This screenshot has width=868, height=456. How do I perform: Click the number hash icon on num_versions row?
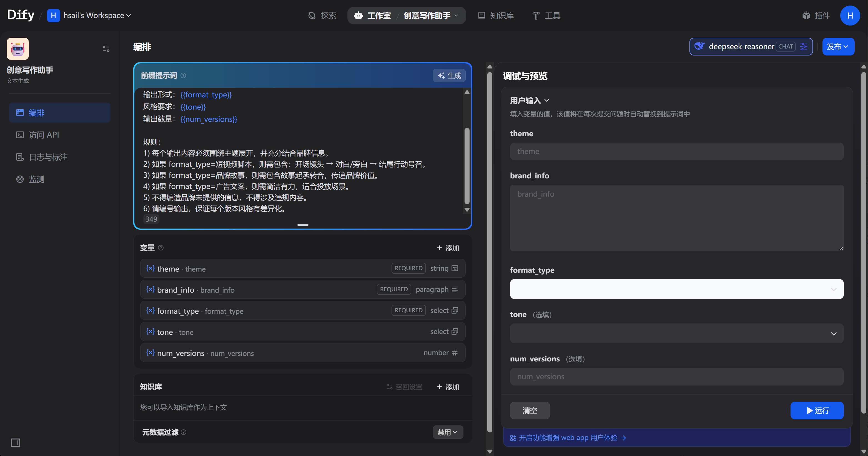click(x=455, y=353)
